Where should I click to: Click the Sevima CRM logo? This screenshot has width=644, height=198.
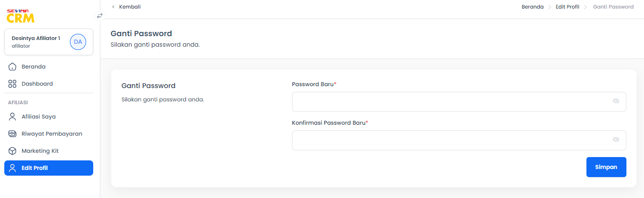(20, 16)
